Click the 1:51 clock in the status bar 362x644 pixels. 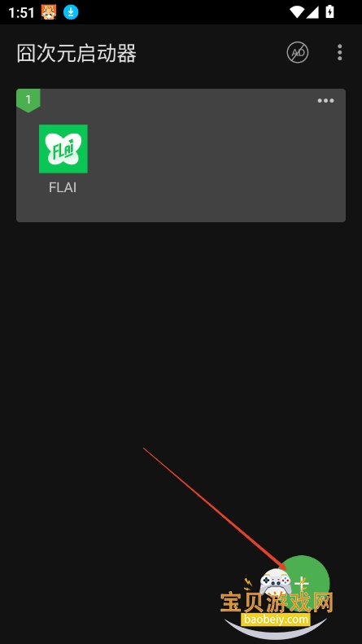tap(21, 13)
